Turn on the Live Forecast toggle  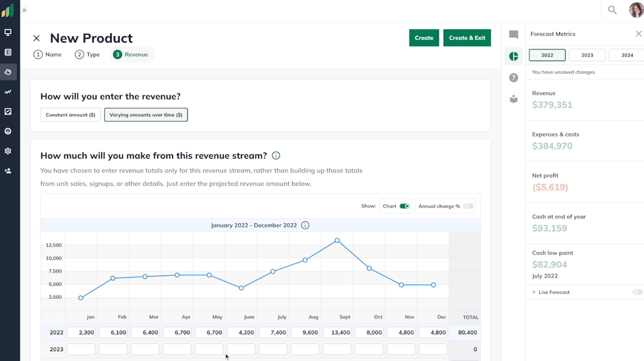(637, 292)
